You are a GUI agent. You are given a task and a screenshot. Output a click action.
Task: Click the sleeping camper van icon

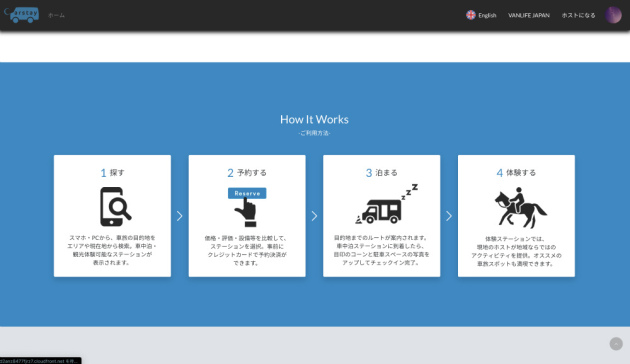[387, 204]
